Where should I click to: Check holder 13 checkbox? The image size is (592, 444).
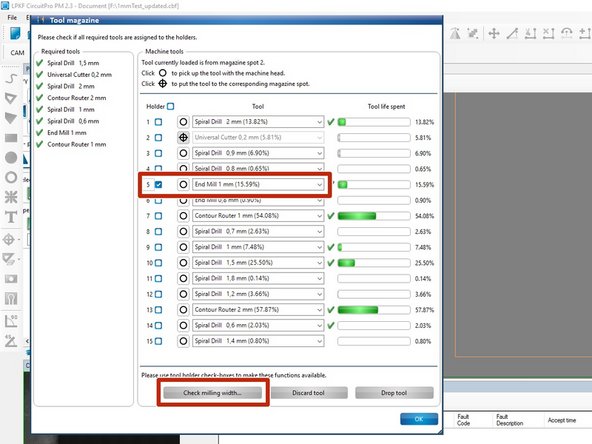click(159, 310)
